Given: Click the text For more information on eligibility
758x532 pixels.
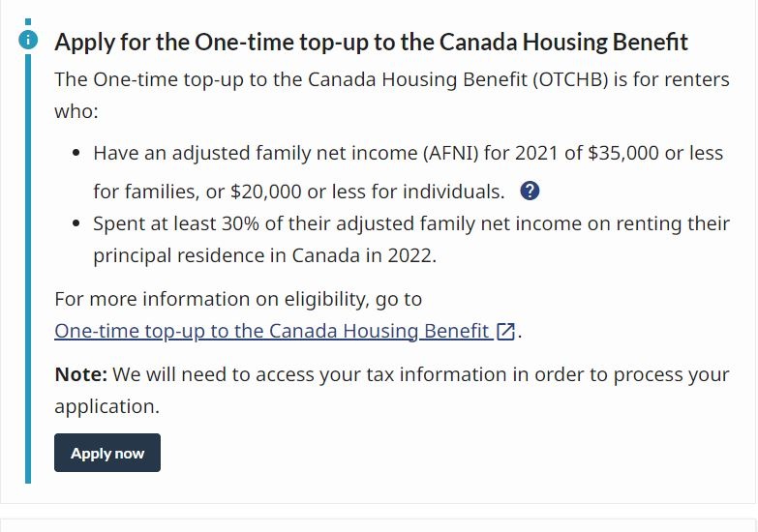Looking at the screenshot, I should point(238,299).
